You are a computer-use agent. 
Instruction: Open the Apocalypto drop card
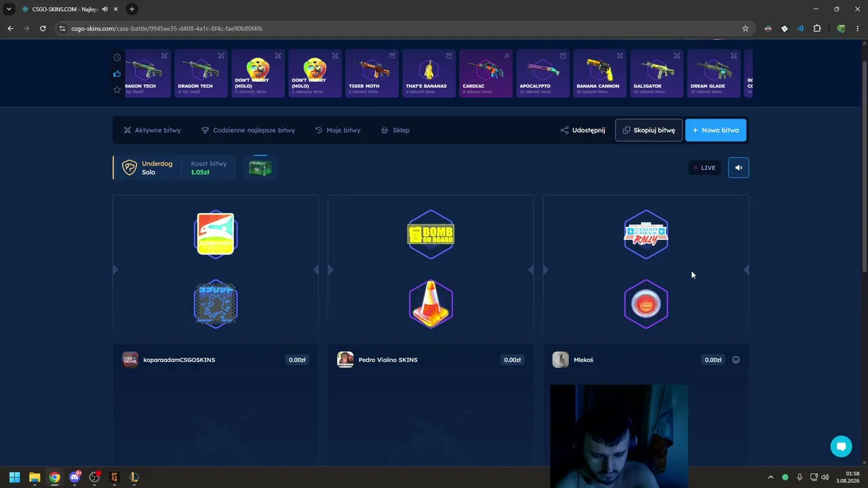pyautogui.click(x=543, y=73)
